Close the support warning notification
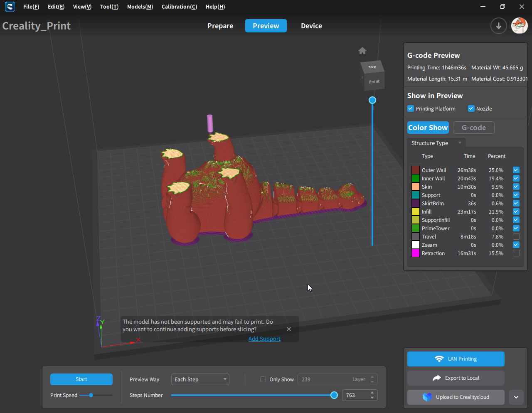The image size is (532, 413). point(289,329)
